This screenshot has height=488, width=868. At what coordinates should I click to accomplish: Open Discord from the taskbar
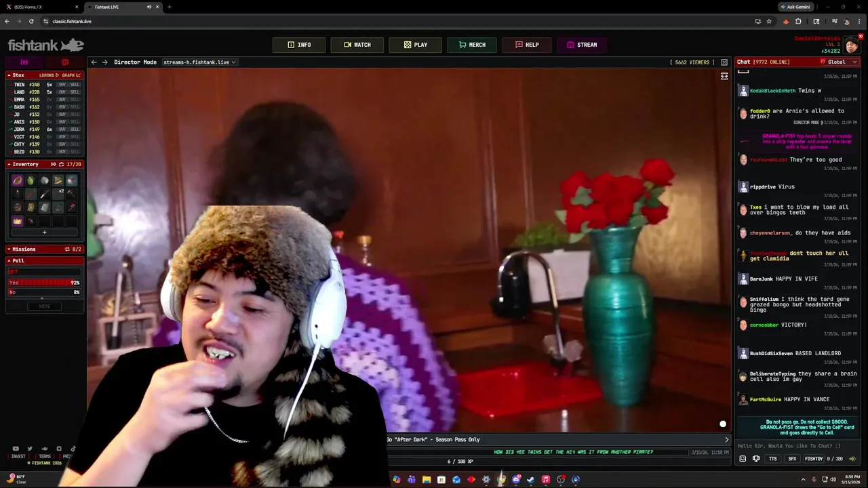[516, 480]
